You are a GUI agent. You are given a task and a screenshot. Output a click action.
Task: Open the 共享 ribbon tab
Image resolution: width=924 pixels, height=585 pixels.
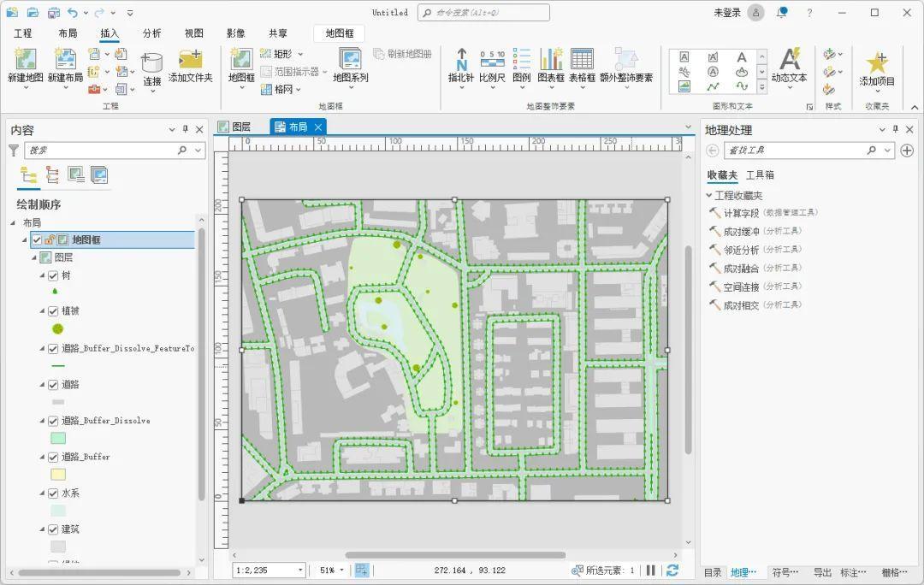pos(277,33)
